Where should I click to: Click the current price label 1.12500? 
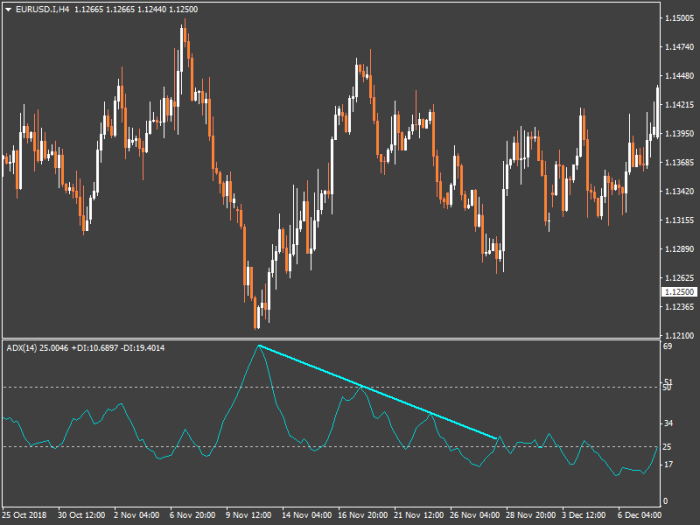point(679,292)
